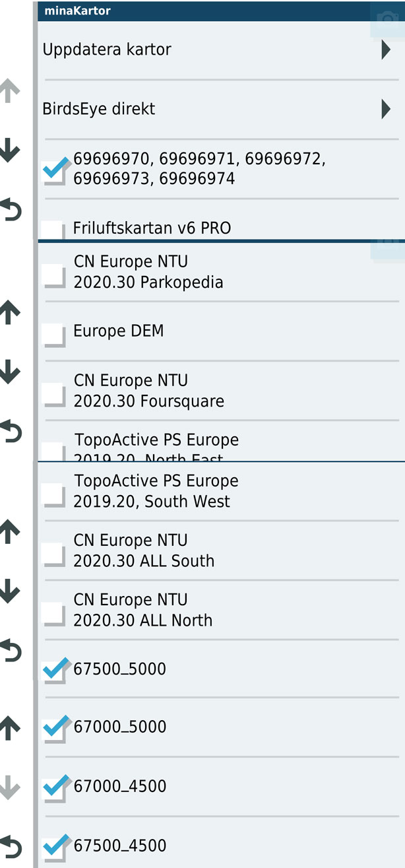Select the Uppdatera kartor menu entry
This screenshot has height=868, width=405.
pos(107,50)
